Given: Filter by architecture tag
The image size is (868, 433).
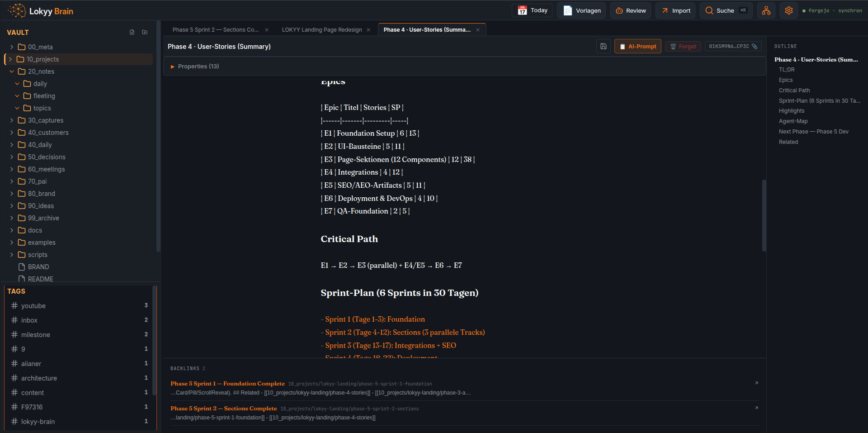Looking at the screenshot, I should (80, 378).
